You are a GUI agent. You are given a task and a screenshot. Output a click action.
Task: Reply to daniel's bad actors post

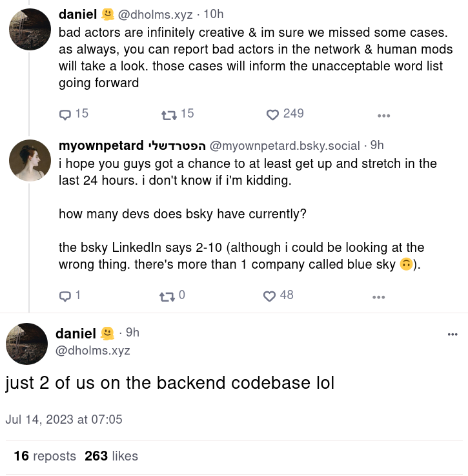[x=65, y=114]
